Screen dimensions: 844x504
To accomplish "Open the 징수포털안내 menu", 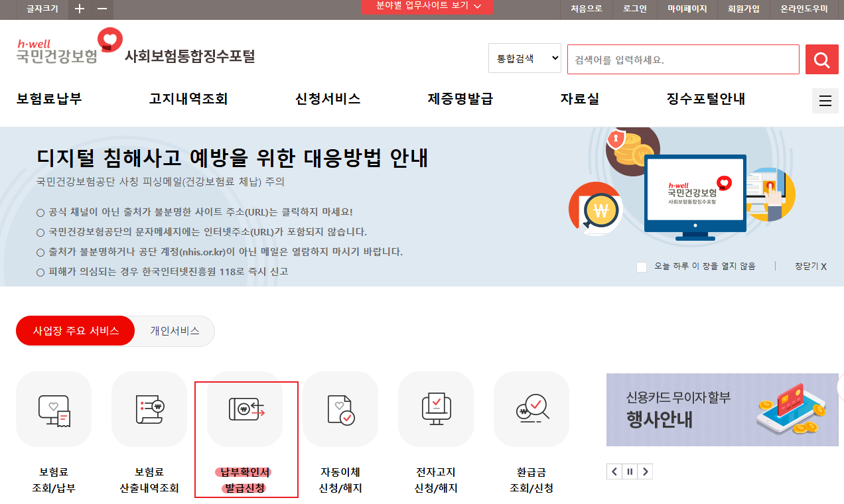I will [x=706, y=99].
